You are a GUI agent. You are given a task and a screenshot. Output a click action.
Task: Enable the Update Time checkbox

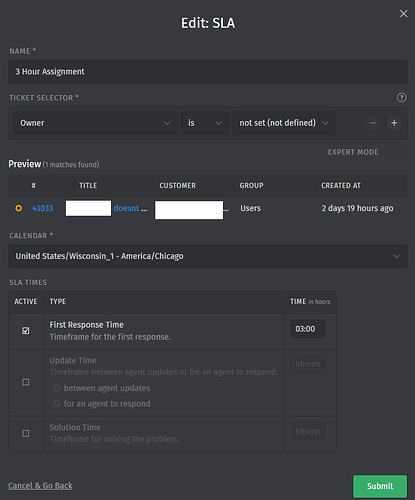click(x=26, y=382)
